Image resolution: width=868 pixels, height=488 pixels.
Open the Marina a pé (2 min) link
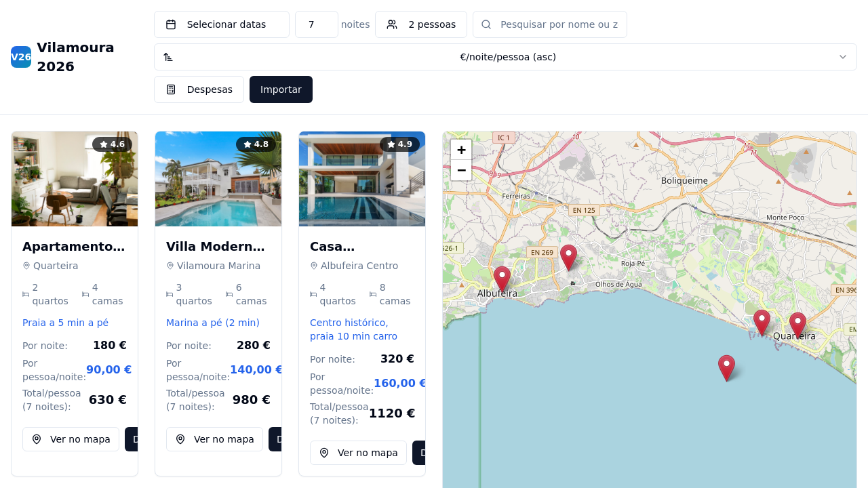click(213, 323)
